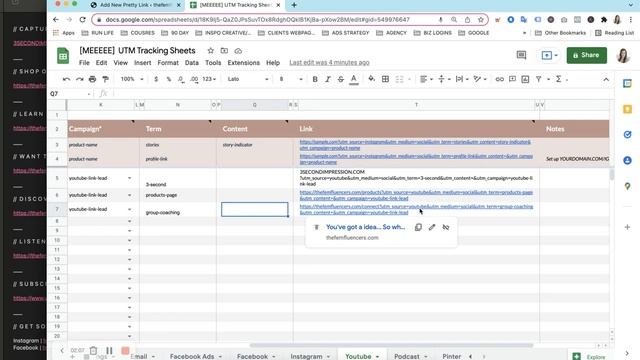Viewport: 640px width, 360px height.
Task: Switch to the Podcast sheet tab
Action: click(407, 356)
